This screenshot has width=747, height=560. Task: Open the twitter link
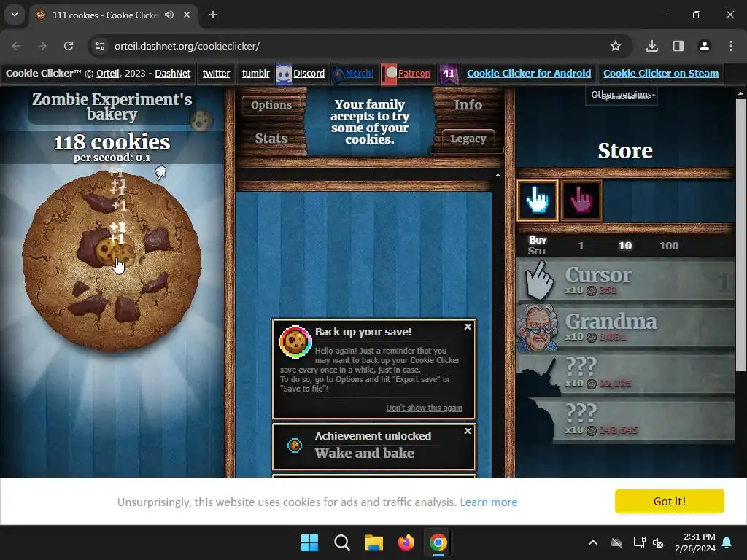tap(216, 74)
